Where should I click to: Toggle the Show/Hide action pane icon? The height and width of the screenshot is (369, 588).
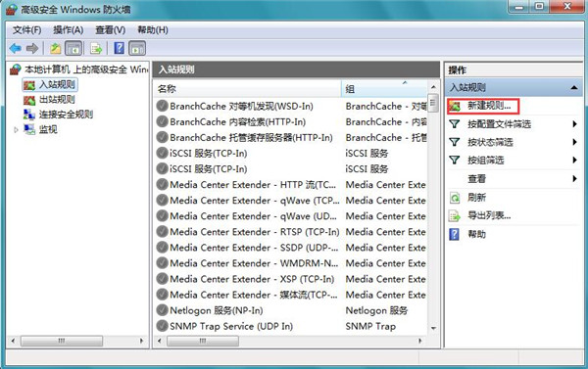[137, 48]
